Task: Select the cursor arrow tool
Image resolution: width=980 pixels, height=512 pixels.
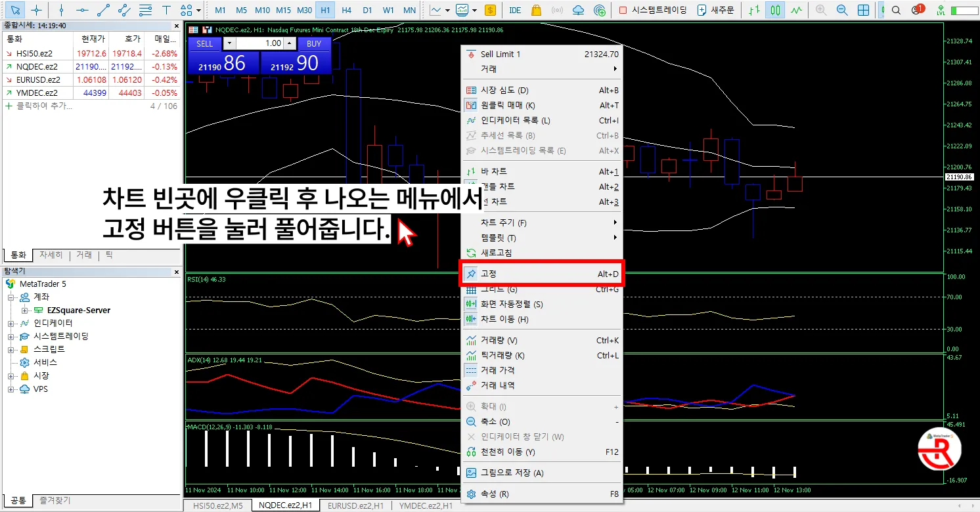Action: point(16,10)
